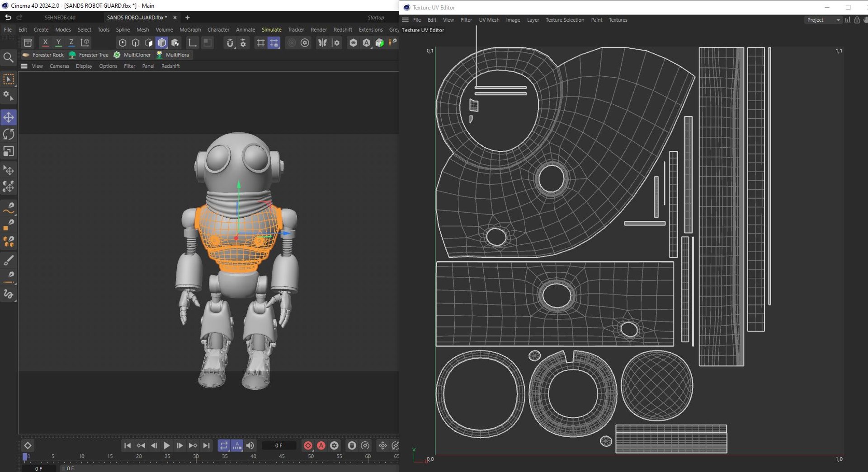Close the SANDS ROBOT GUARD.fbx tab

coord(175,18)
